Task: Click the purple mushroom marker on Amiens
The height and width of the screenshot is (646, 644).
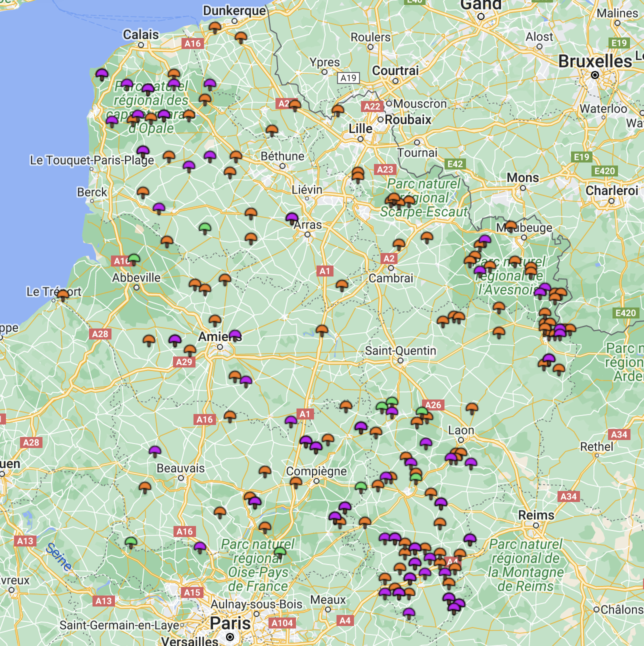Action: pyautogui.click(x=235, y=334)
